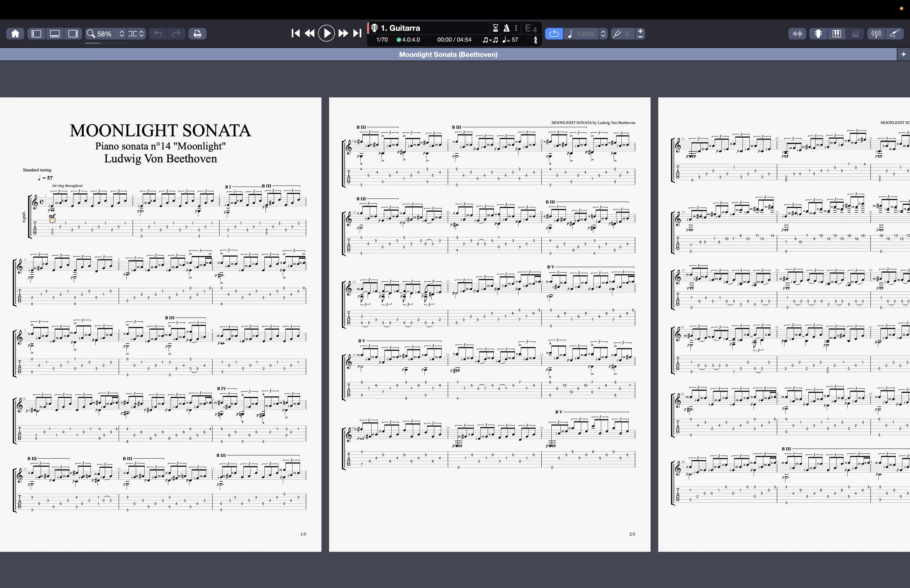Click the triplet feel indicator
The image size is (910, 588).
(490, 40)
